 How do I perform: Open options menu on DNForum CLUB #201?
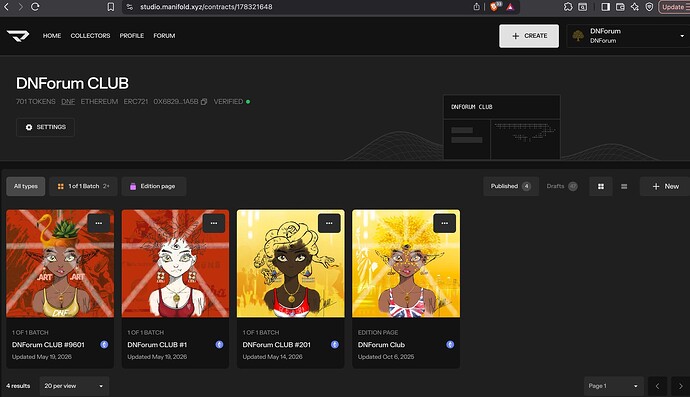point(329,223)
